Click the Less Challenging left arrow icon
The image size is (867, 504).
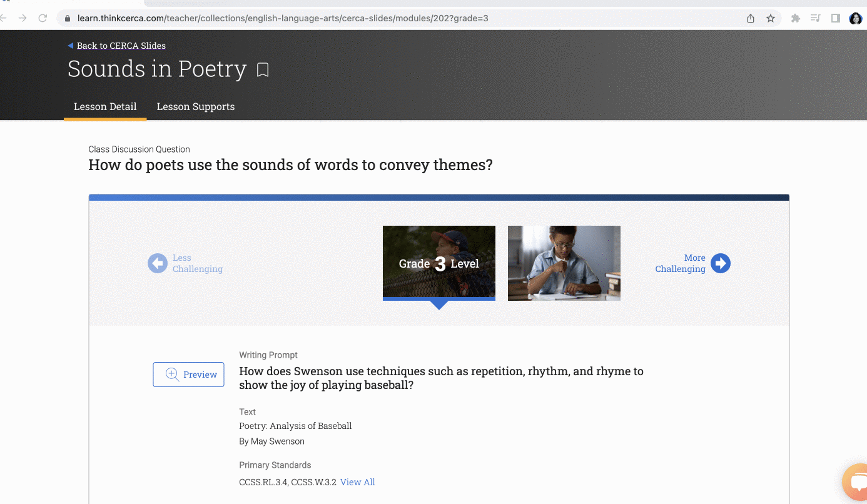coord(158,263)
